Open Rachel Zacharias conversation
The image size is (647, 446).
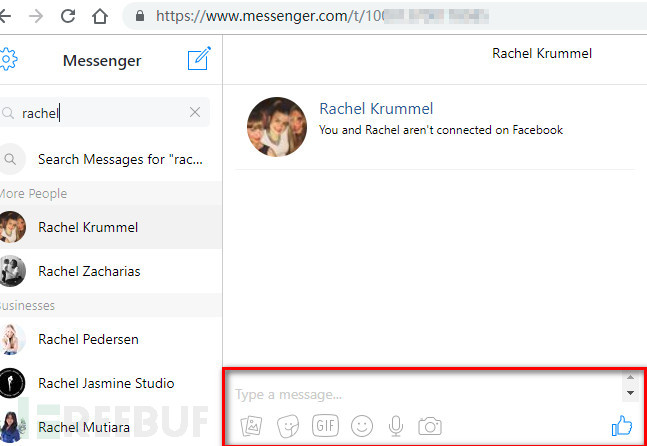(111, 271)
